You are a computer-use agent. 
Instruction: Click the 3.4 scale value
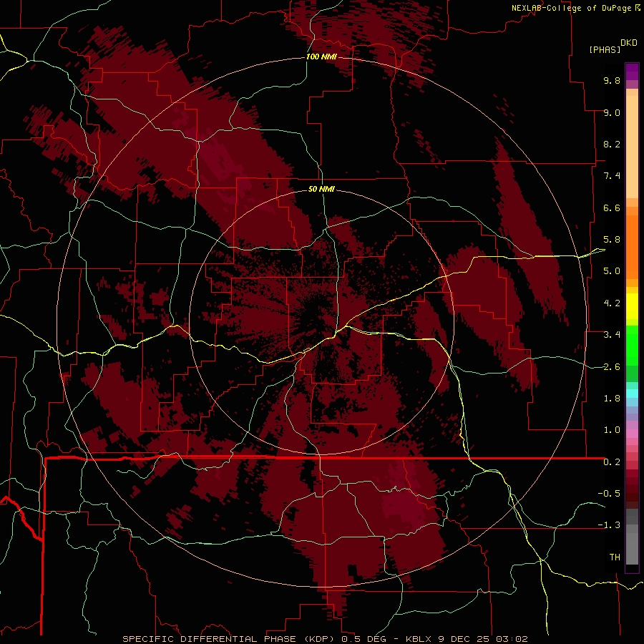point(612,334)
